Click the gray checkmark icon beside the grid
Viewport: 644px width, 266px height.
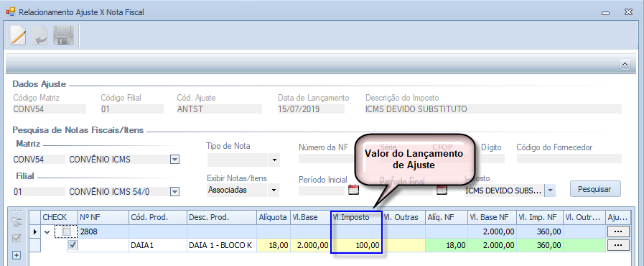(17, 238)
